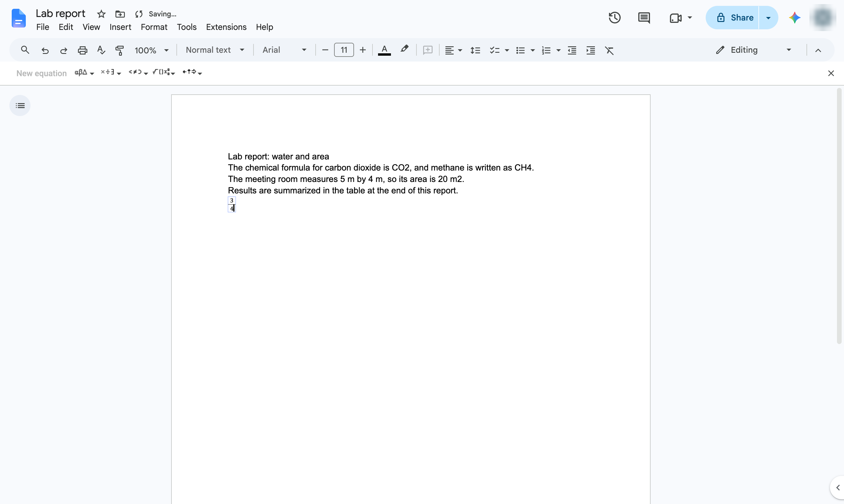844x504 pixels.
Task: Check the Saving status indicator
Action: 156,14
